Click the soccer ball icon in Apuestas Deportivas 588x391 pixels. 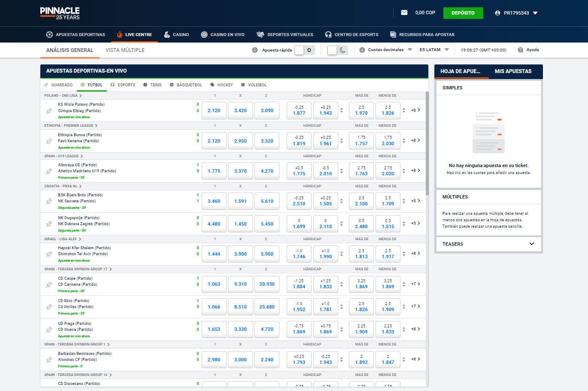(49, 34)
